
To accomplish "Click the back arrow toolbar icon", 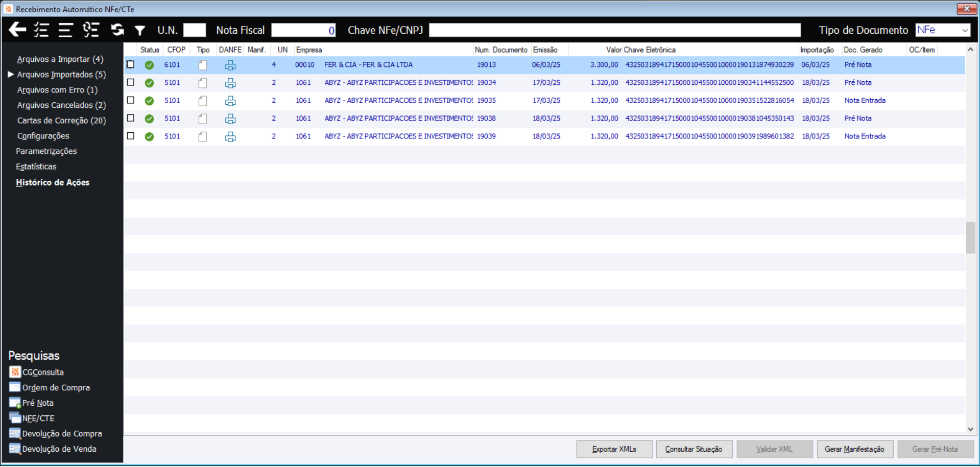I will tap(17, 30).
